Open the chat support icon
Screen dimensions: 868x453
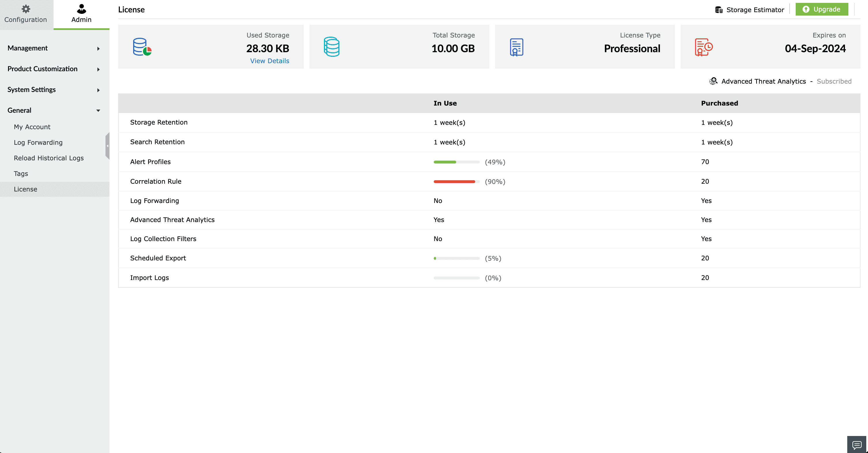(857, 445)
